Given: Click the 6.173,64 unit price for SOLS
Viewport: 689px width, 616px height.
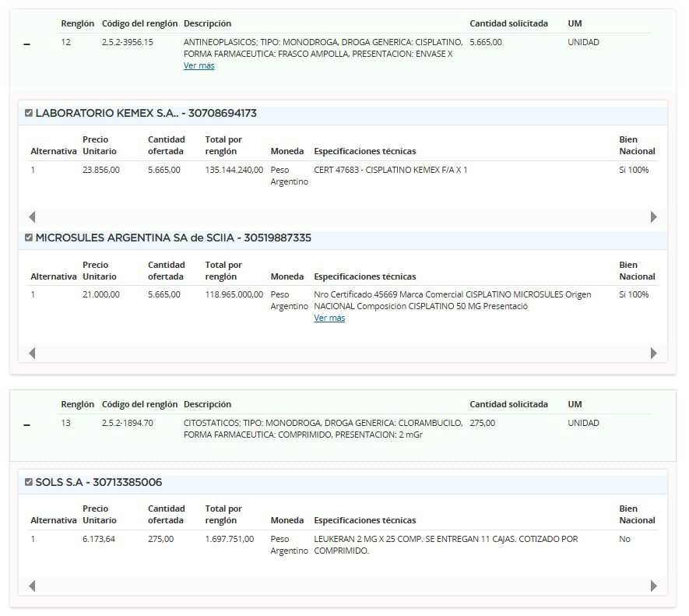Looking at the screenshot, I should 99,539.
